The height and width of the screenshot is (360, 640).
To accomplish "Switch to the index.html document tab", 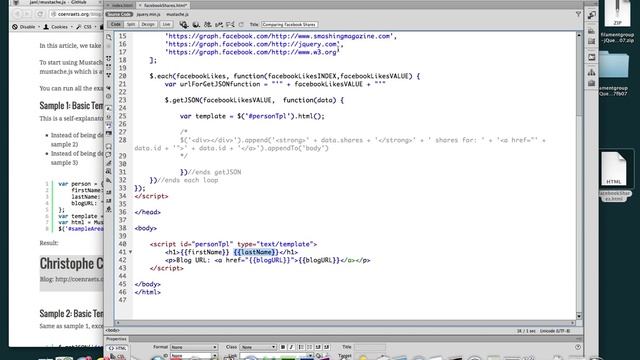I will click(x=122, y=5).
